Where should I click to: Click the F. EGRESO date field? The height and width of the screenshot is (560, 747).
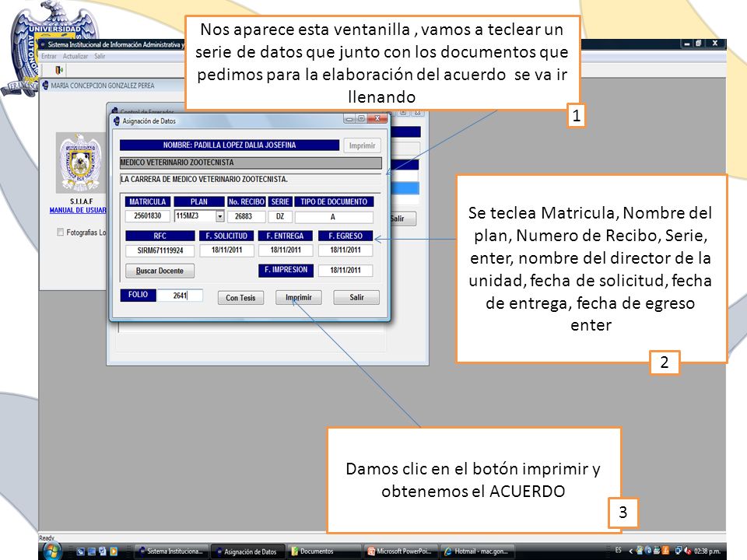coord(345,250)
